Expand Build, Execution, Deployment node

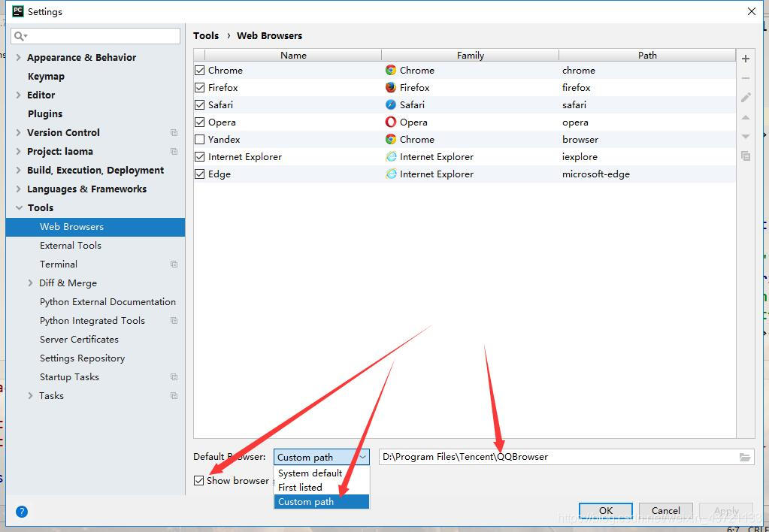tap(18, 170)
